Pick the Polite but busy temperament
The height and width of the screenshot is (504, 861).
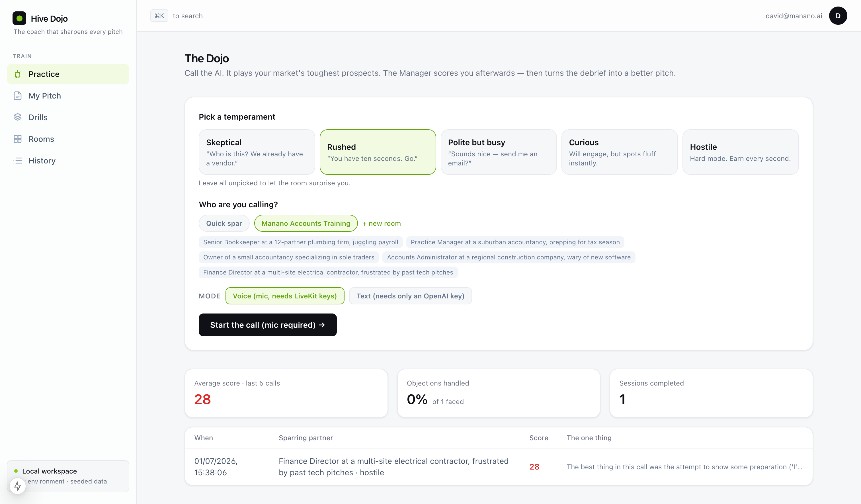(499, 152)
